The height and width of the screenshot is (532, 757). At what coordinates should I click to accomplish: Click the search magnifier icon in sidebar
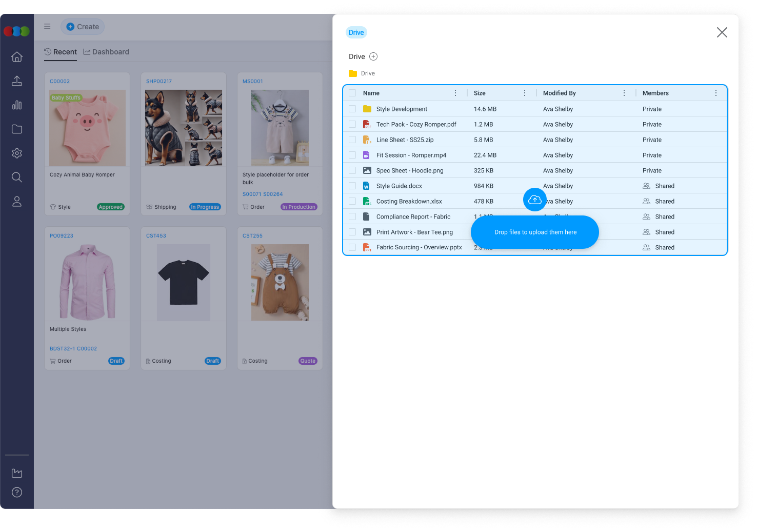point(17,178)
